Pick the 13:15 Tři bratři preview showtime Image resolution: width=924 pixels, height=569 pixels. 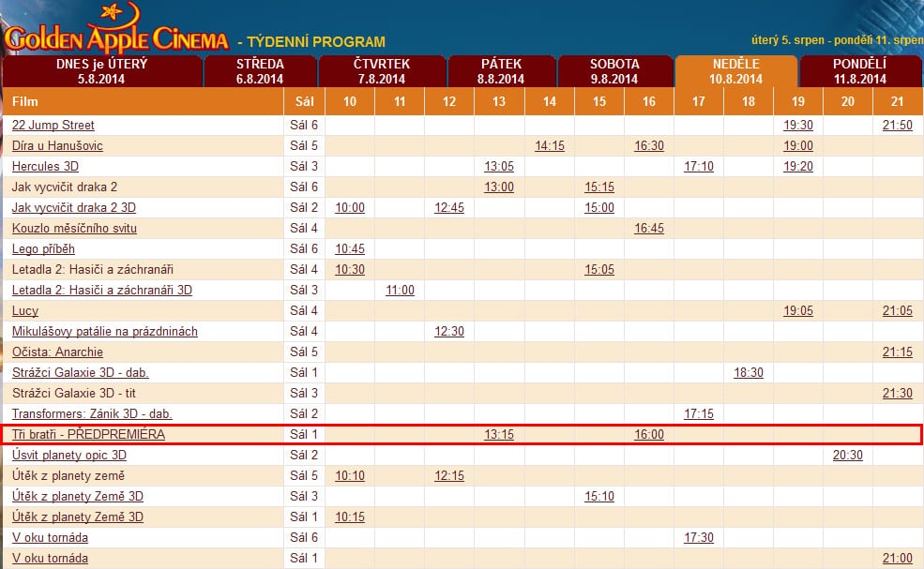499,435
